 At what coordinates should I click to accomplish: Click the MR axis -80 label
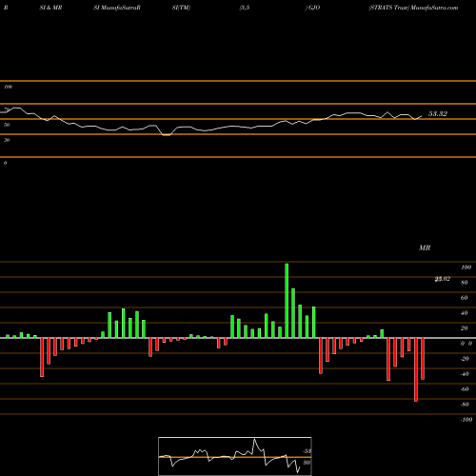click(x=465, y=405)
